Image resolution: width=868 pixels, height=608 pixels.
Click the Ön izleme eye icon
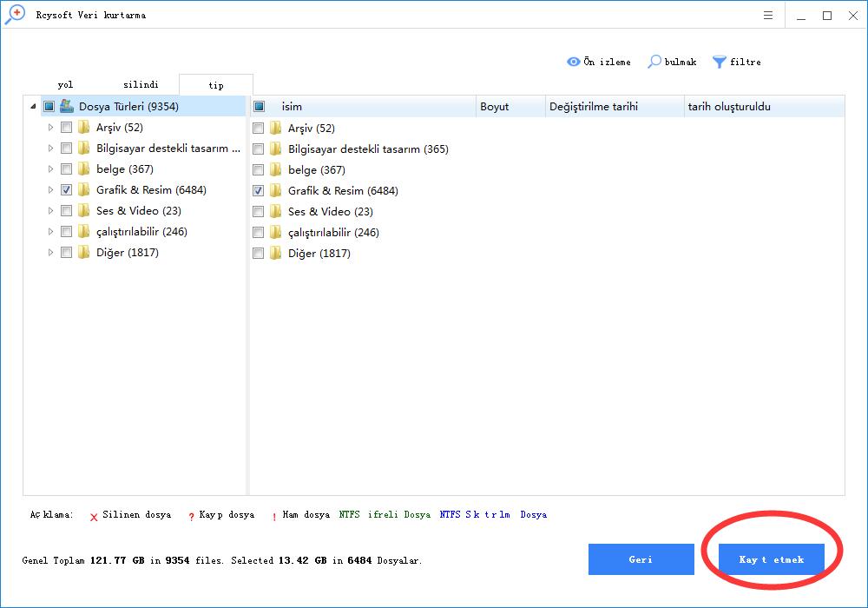tap(574, 62)
